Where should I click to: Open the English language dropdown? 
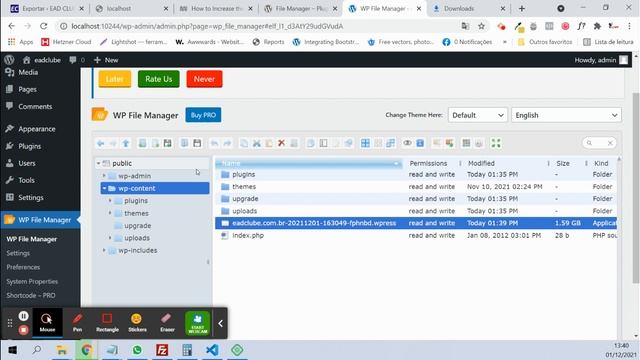(x=566, y=115)
